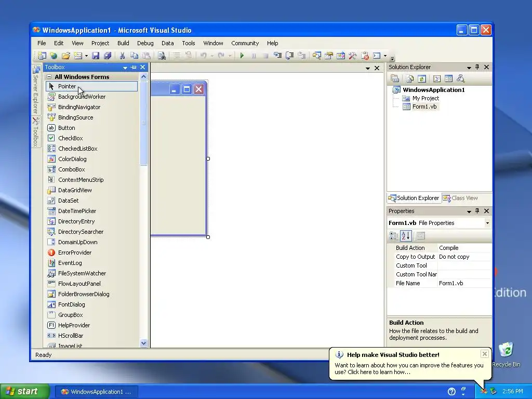Click the Build Action property value Compile
532x399 pixels.
click(464, 248)
